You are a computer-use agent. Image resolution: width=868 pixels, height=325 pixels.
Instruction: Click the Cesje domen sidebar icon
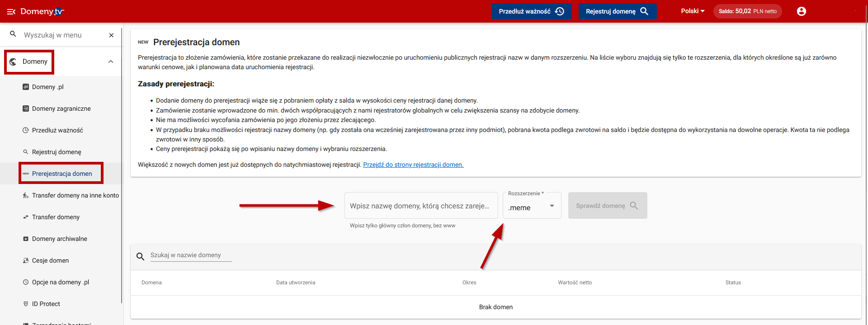tap(26, 260)
